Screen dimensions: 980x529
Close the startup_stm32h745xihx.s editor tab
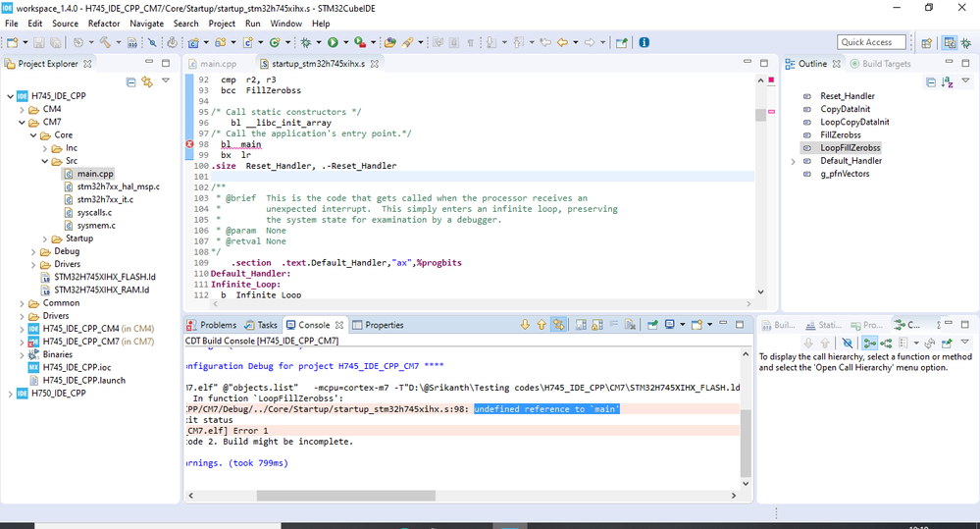375,64
